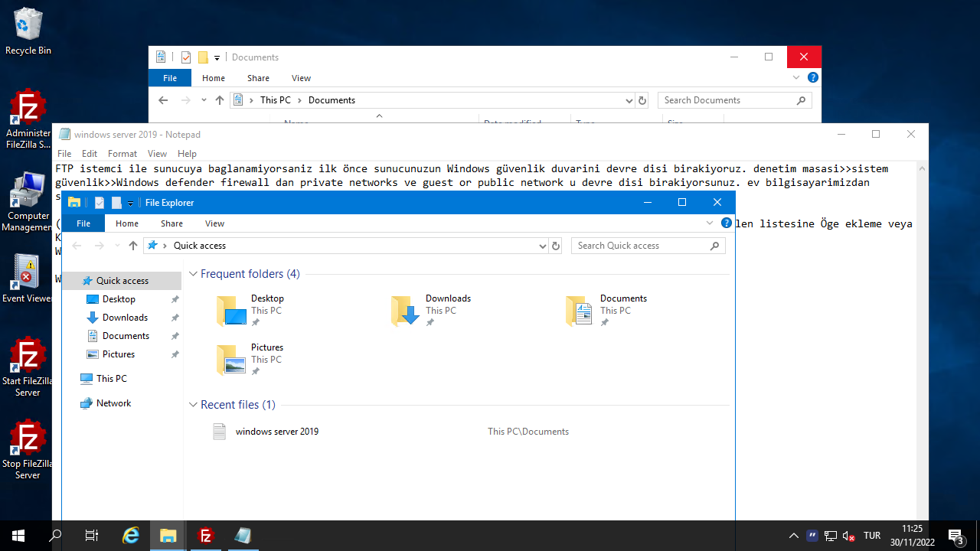This screenshot has height=551, width=980.
Task: Select Desktop in the navigation pane
Action: point(119,299)
